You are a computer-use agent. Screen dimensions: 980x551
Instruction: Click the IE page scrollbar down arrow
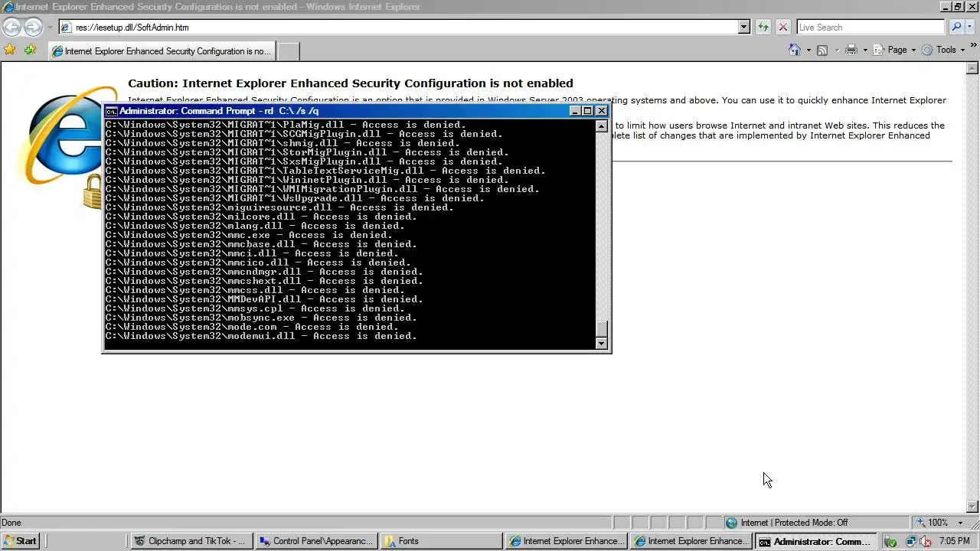coord(973,507)
